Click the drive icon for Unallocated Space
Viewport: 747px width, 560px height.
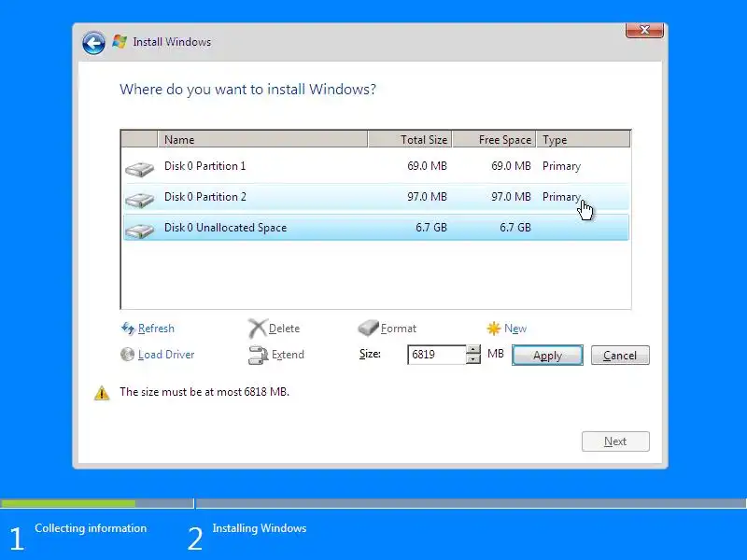point(139,231)
